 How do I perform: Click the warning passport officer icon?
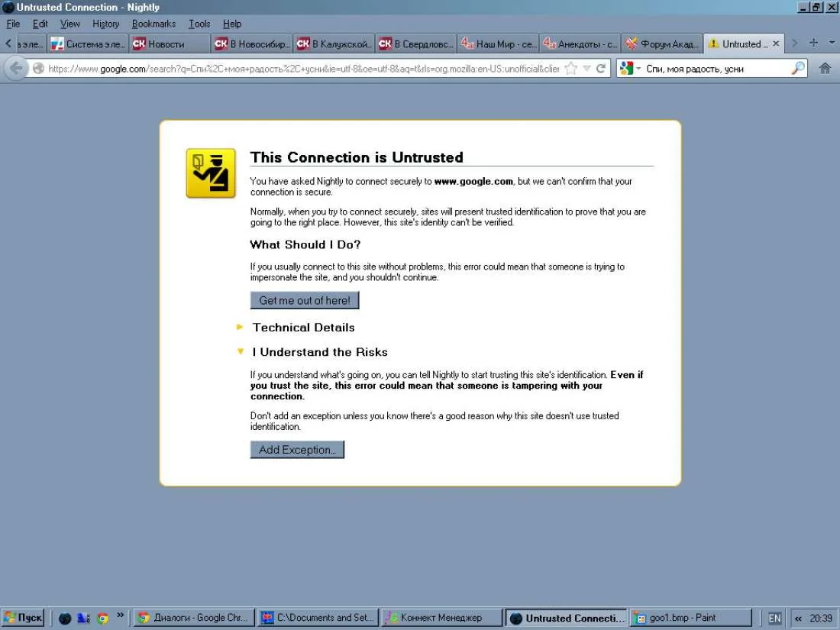click(211, 173)
